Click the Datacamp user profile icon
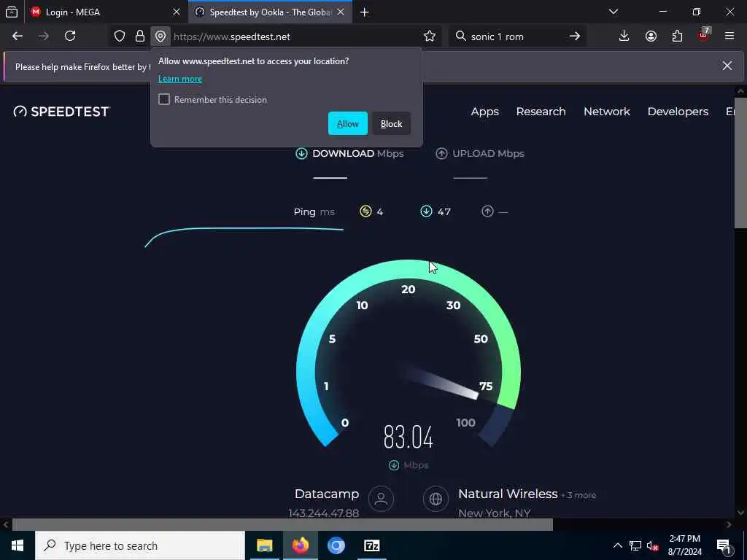Viewport: 747px width, 560px height. tap(381, 499)
